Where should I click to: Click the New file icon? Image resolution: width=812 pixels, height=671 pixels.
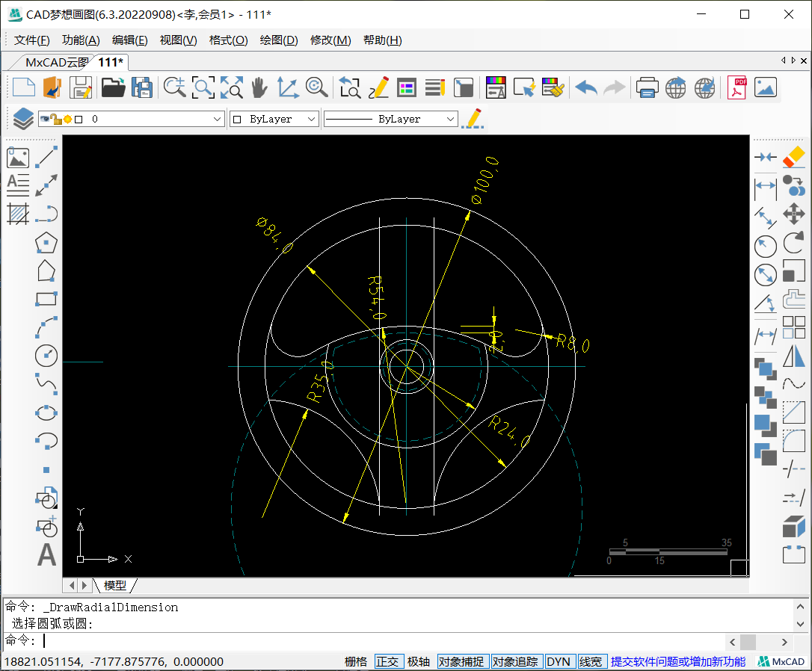tap(24, 87)
